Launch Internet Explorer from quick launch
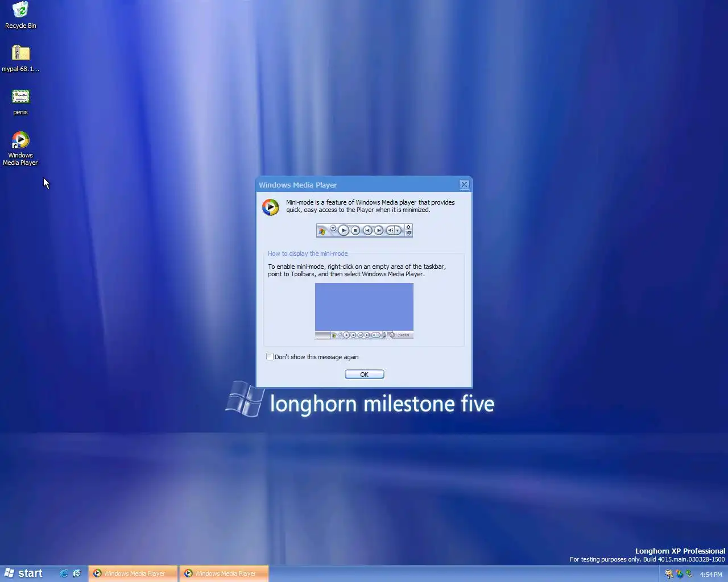The height and width of the screenshot is (582, 728). 64,573
